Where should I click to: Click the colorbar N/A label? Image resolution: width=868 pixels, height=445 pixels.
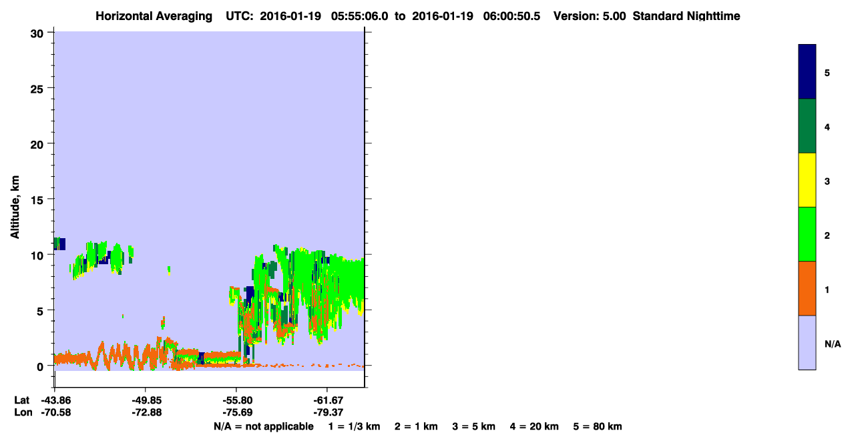tap(833, 344)
